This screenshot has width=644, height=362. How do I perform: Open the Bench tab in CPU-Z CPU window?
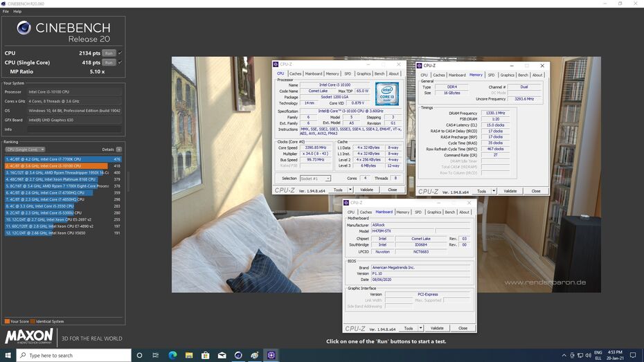tap(379, 74)
